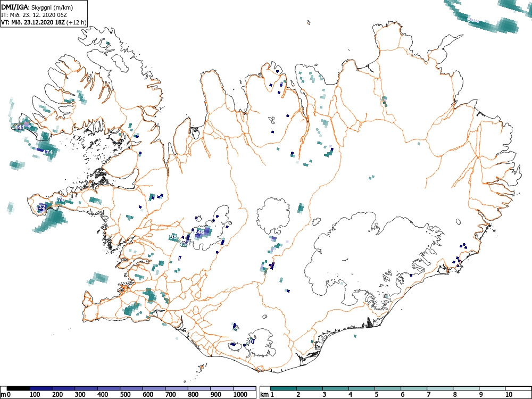Click the pale 8–9 km legend swatch
Viewport: 532px width, 399px height.
(466, 388)
